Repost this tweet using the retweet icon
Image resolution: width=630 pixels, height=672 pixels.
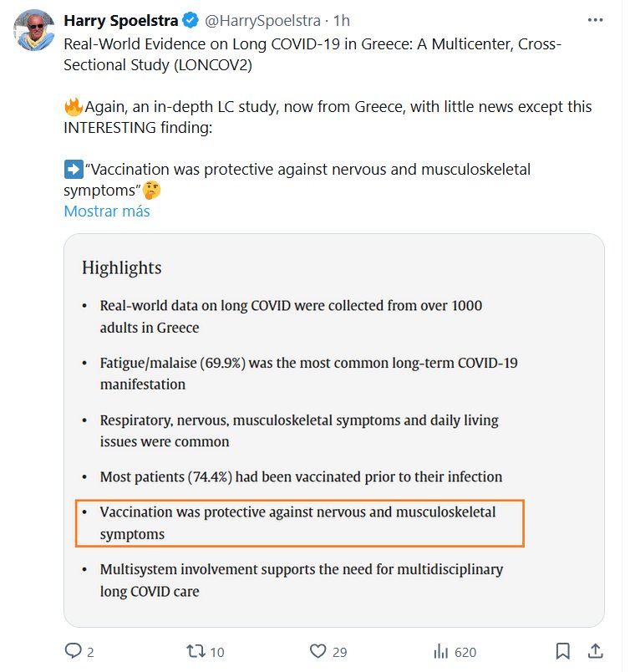tap(194, 651)
